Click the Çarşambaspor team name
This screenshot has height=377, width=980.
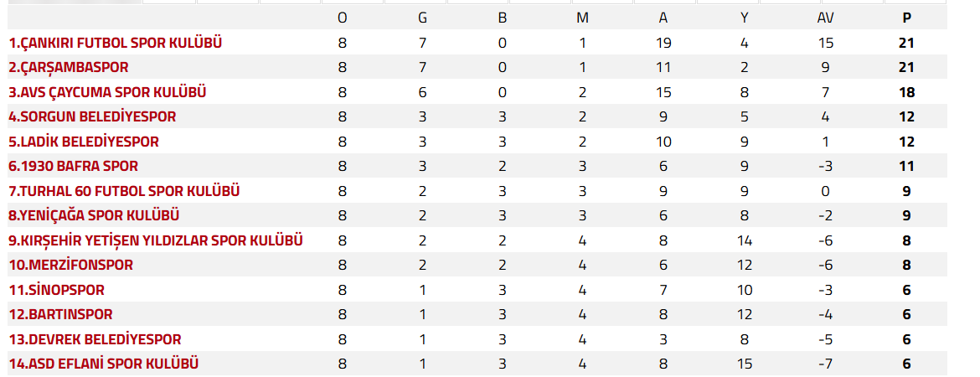[68, 67]
